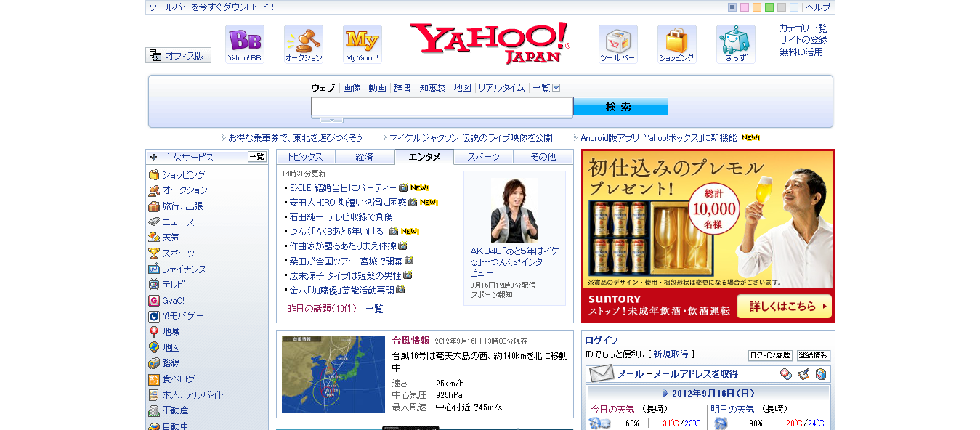
Task: Open the ログイン heading link
Action: click(602, 341)
